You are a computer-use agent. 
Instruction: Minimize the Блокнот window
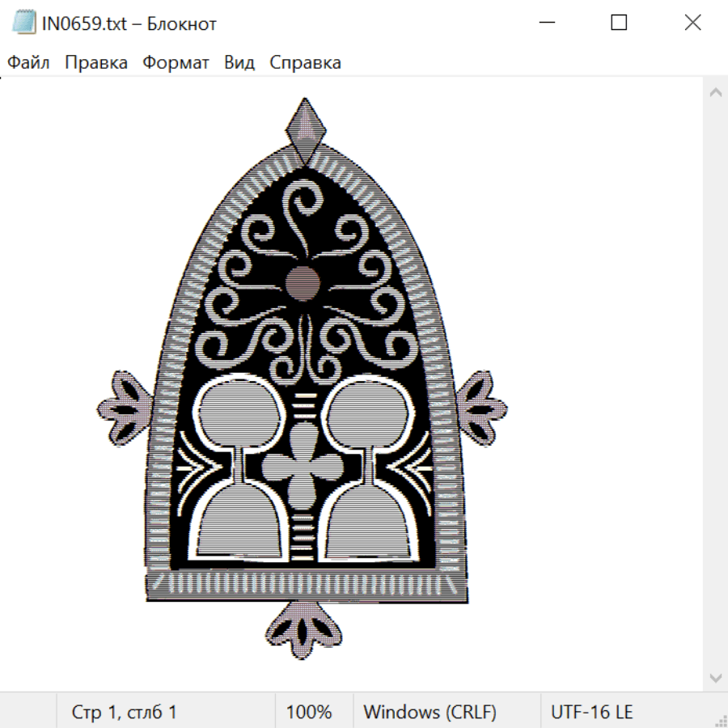pyautogui.click(x=545, y=23)
